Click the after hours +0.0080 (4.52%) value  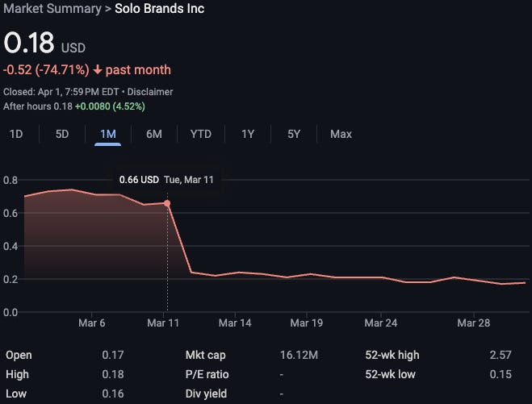[x=110, y=106]
